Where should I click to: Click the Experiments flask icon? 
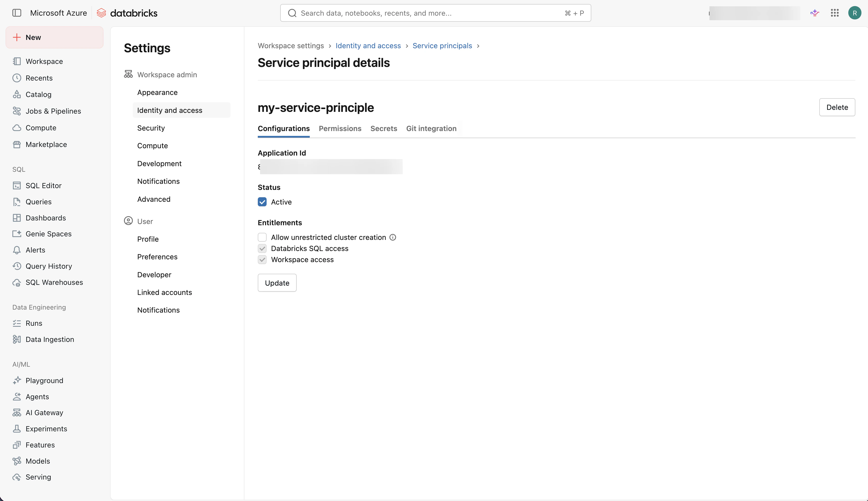pos(17,429)
